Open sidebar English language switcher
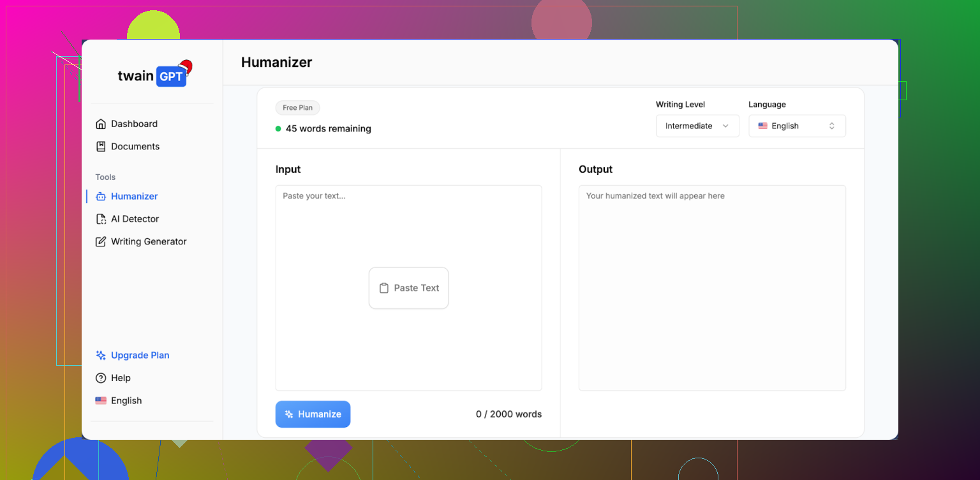980x480 pixels. (x=119, y=401)
